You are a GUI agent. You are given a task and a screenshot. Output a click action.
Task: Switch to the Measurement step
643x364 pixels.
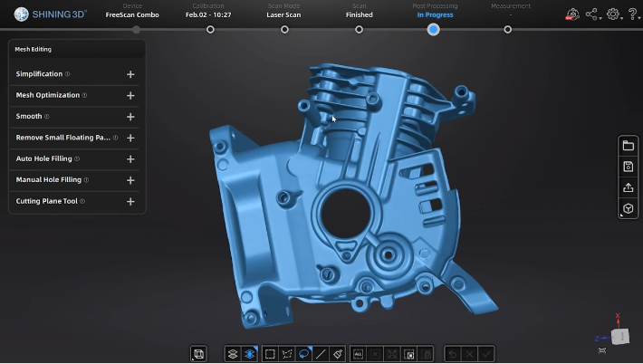tap(508, 29)
